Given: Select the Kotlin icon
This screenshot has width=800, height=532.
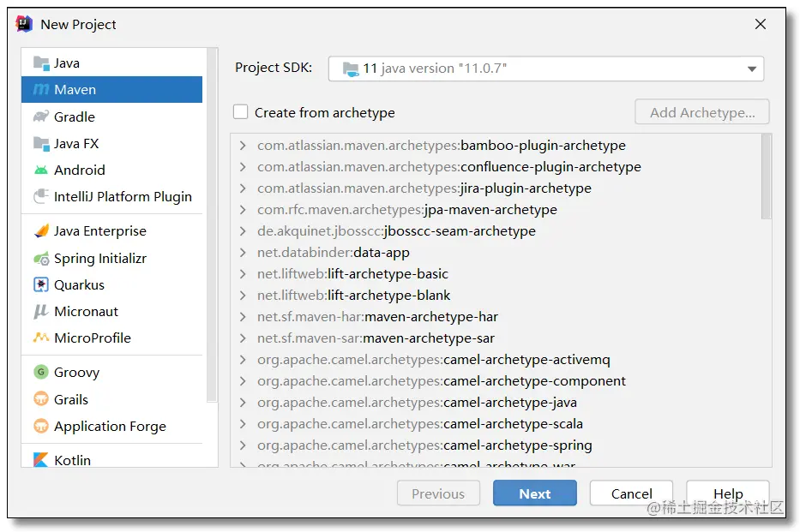Looking at the screenshot, I should (x=41, y=460).
